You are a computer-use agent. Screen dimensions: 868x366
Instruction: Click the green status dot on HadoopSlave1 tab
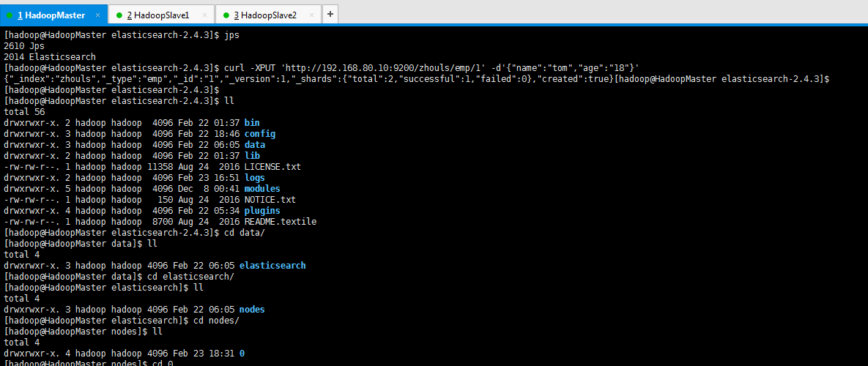click(119, 15)
